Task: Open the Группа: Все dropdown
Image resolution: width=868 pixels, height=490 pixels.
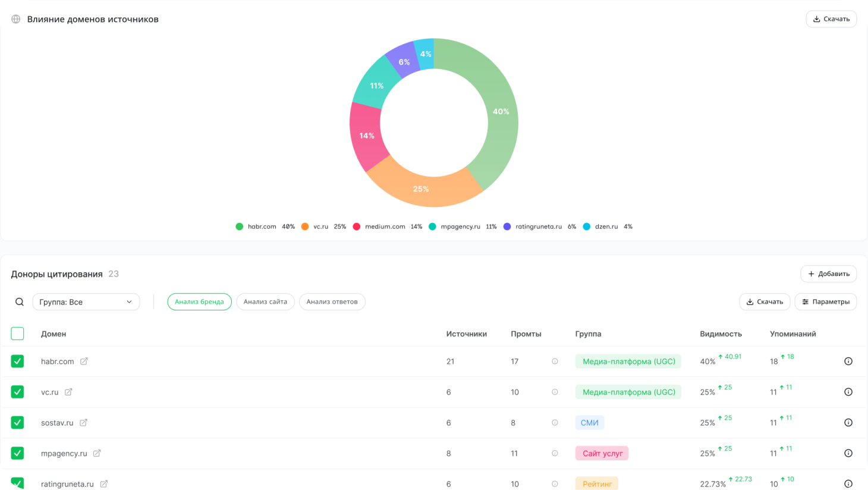Action: (86, 302)
